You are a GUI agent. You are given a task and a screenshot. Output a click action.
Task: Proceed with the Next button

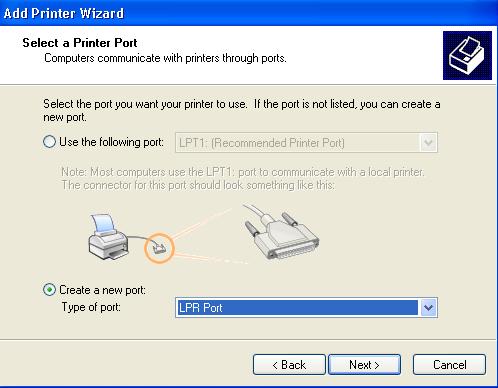coord(364,365)
